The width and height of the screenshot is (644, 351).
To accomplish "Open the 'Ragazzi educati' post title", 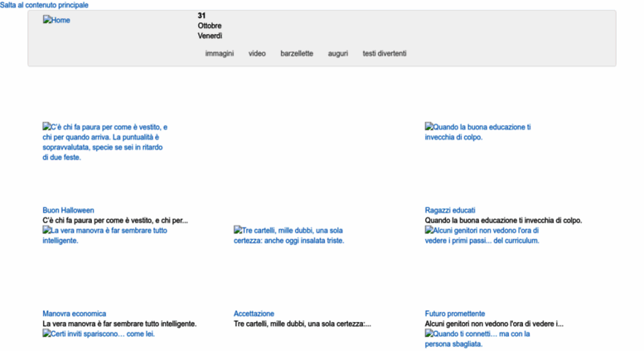I will click(x=450, y=211).
